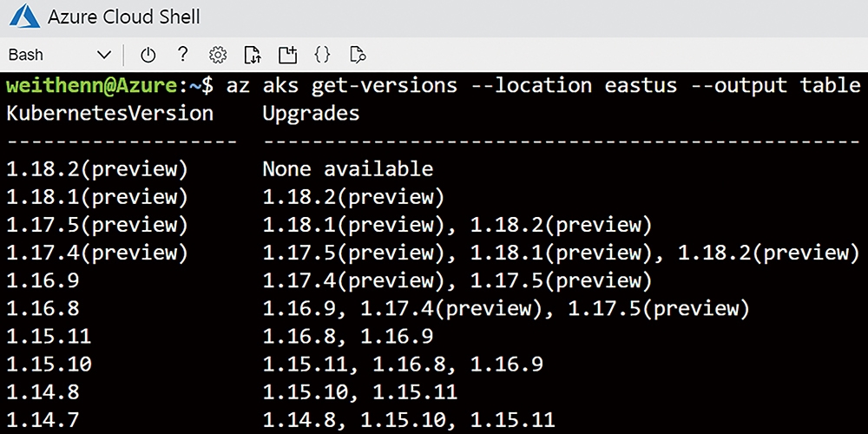Click the upload/download files icon
Image resolution: width=868 pixels, height=434 pixels.
(x=253, y=55)
